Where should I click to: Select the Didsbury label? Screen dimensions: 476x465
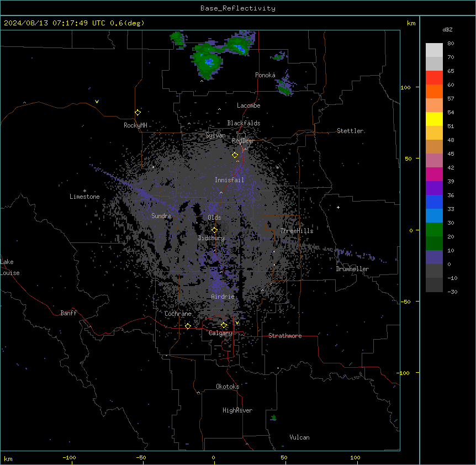(211, 238)
